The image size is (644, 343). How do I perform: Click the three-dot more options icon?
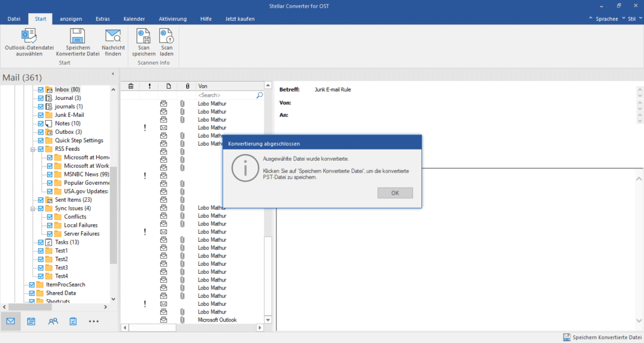[94, 321]
